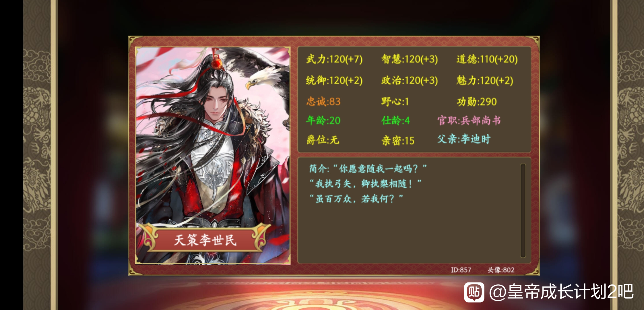Image resolution: width=644 pixels, height=310 pixels.
Task: Click the ID:857 label
Action: [x=461, y=270]
